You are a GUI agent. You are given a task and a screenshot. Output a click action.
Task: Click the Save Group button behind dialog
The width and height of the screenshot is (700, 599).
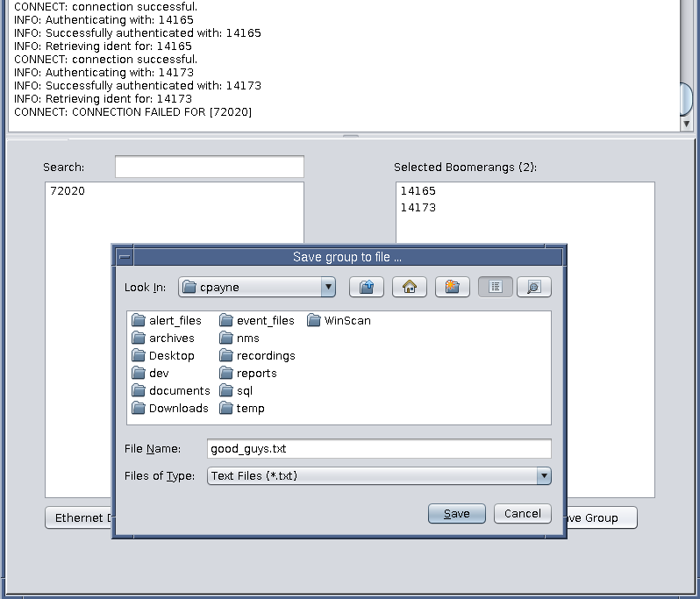coord(602,517)
